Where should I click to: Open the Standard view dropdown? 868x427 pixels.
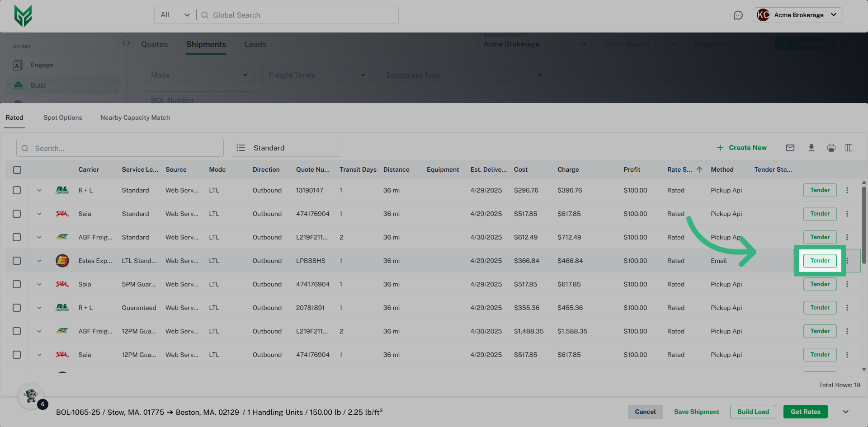click(x=287, y=148)
